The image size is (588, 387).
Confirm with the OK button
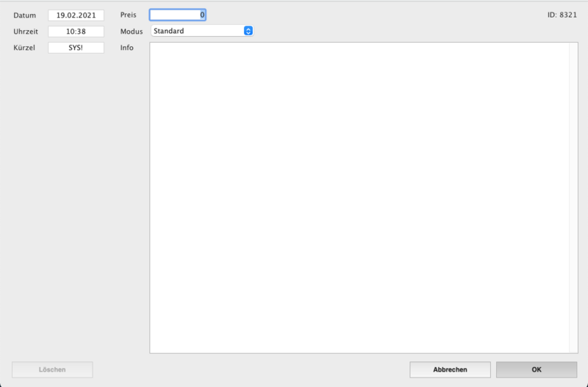536,369
